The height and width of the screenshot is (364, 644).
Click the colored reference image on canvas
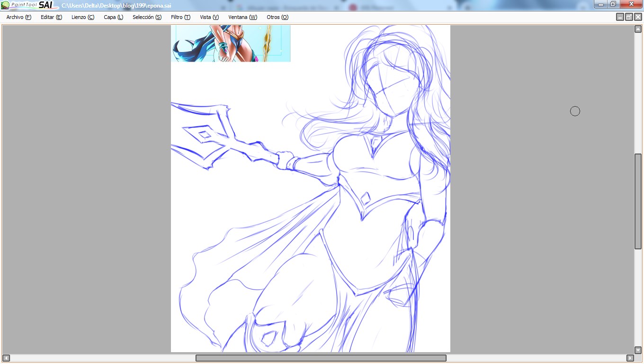[231, 43]
